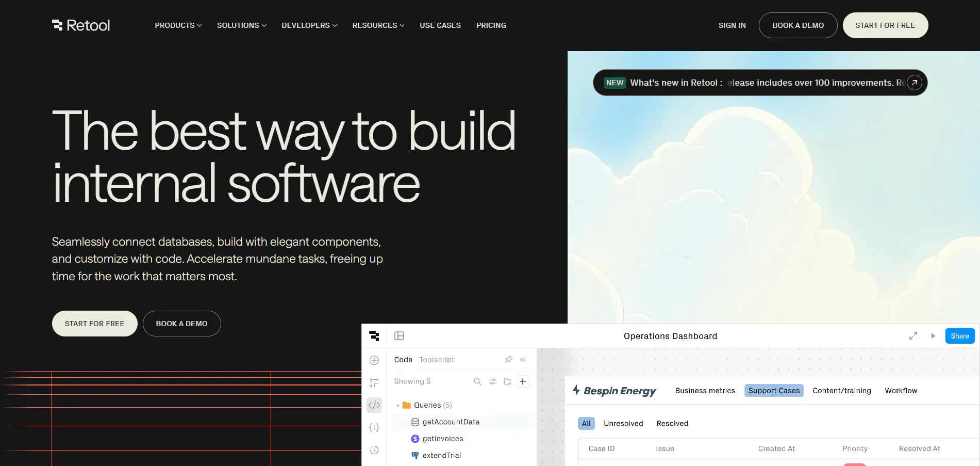980x466 pixels.
Task: Click the Stripe icon next to getInvoices
Action: pyautogui.click(x=415, y=439)
